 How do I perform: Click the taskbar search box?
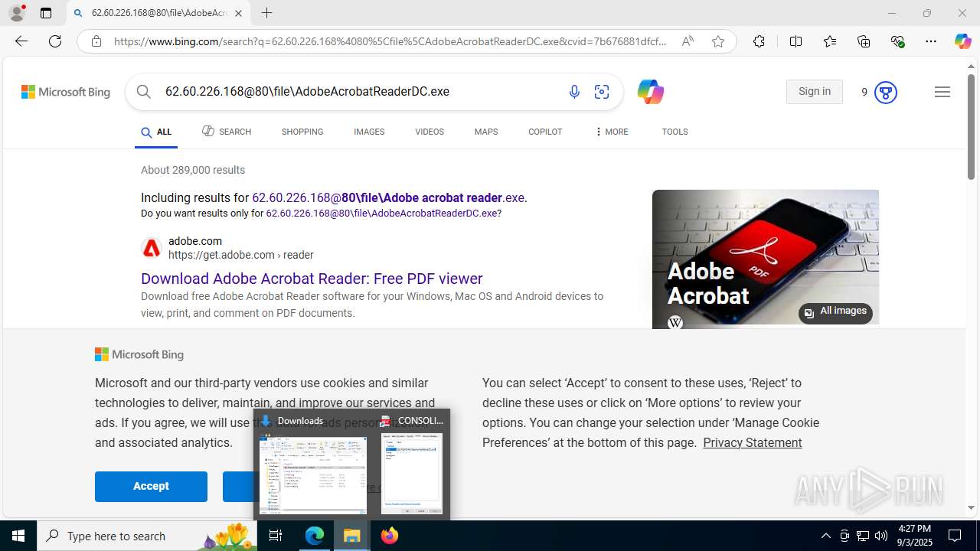click(x=147, y=536)
